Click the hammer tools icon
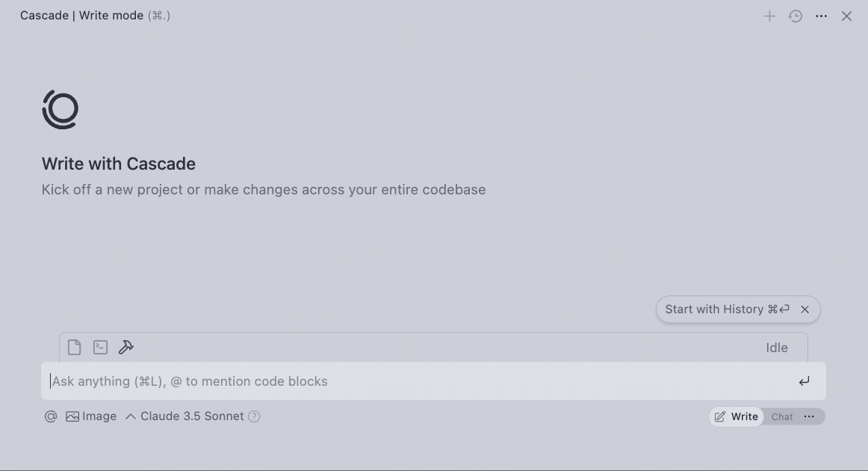This screenshot has width=868, height=471. coord(126,347)
